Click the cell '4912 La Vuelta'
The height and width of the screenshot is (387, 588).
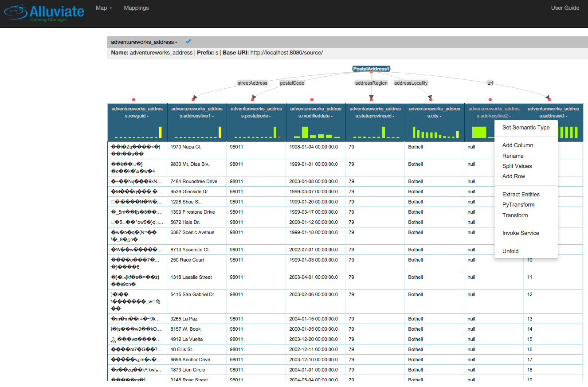click(197, 339)
